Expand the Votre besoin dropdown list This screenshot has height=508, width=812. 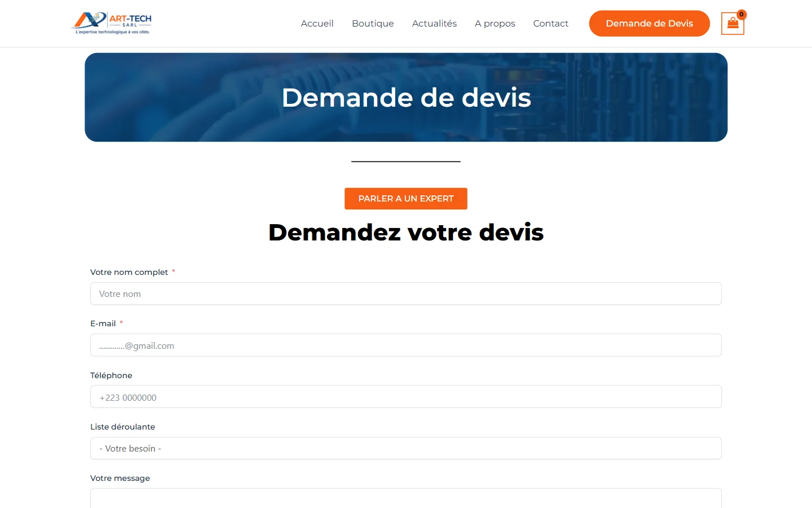coord(406,448)
